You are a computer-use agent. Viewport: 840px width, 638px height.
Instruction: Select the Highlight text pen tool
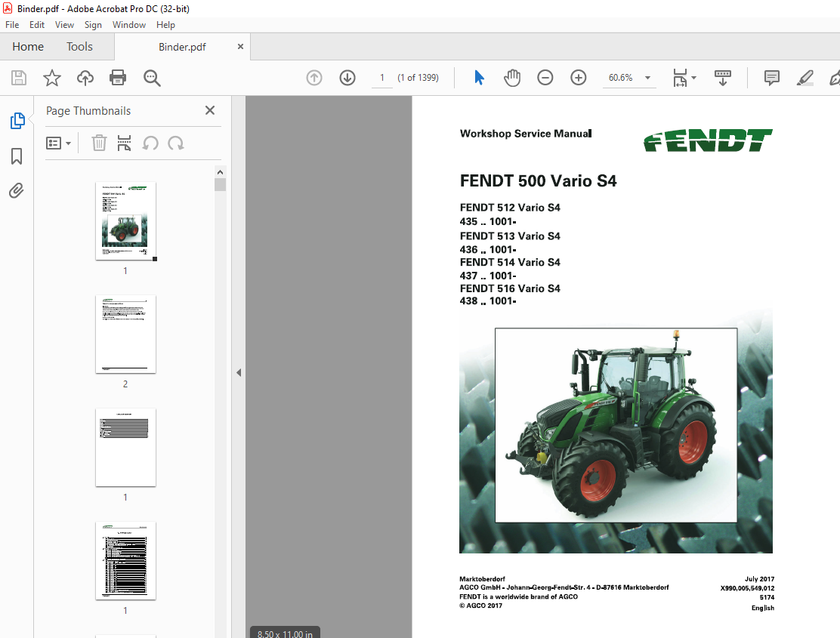coord(805,78)
